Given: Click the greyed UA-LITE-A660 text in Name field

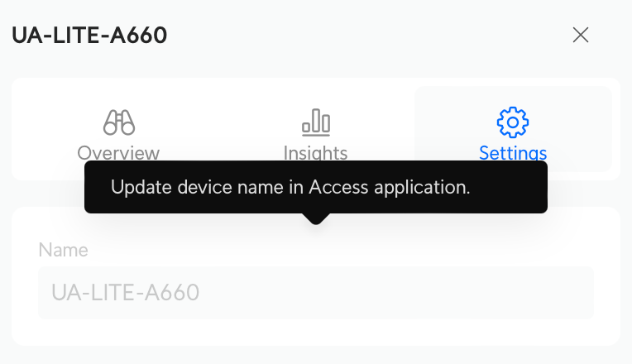Looking at the screenshot, I should coord(125,293).
